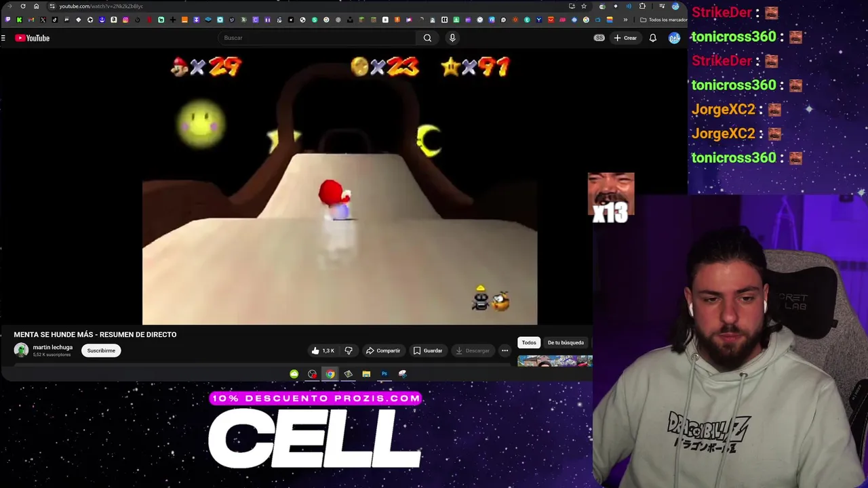Screen dimensions: 868x488
Task: Subscribe using the Suscribirme button
Action: 101,350
